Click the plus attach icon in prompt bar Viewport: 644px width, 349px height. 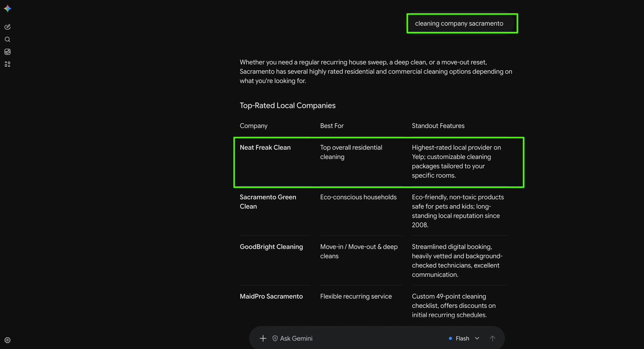pyautogui.click(x=263, y=339)
